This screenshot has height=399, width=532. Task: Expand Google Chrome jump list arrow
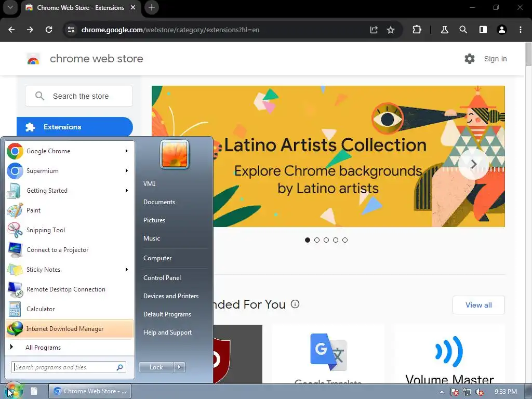127,151
